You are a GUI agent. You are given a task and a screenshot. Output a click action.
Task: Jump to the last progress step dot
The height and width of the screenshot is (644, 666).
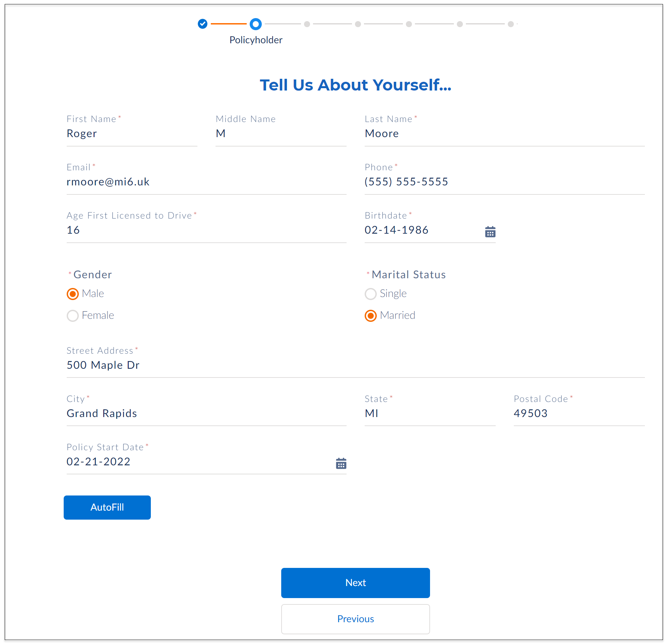511,24
